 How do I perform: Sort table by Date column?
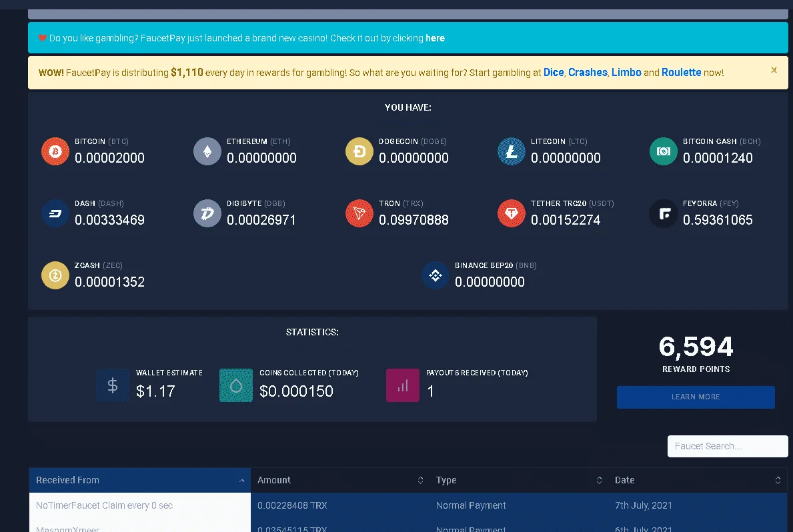click(x=698, y=480)
